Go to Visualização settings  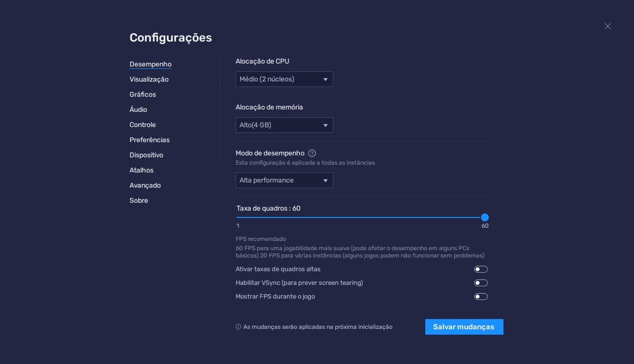click(149, 79)
